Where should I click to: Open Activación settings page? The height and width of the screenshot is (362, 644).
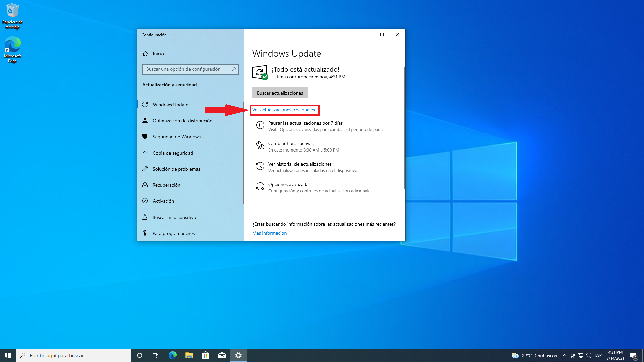coord(163,201)
